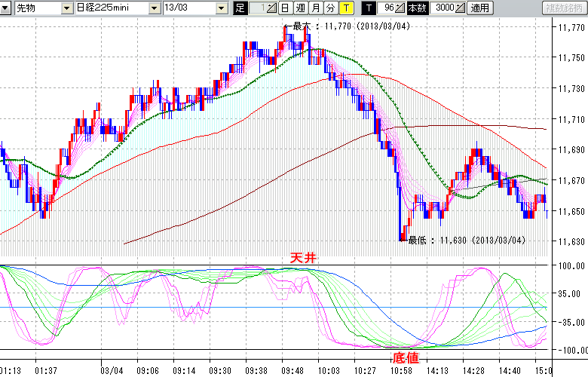Click the black T label icon
Screen dimensions: 588x377
pos(369,8)
